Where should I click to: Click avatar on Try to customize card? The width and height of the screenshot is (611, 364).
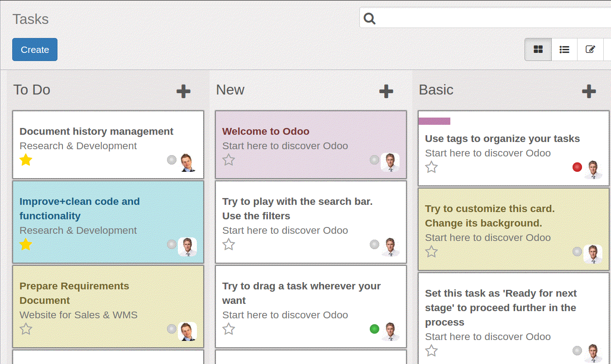tap(593, 254)
